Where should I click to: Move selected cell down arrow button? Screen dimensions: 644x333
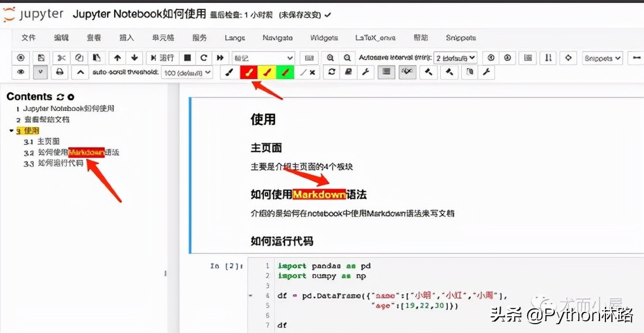[134, 58]
